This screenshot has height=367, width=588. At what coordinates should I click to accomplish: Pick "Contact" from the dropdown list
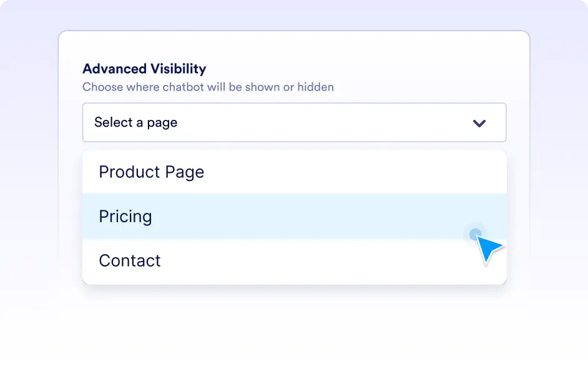point(294,261)
